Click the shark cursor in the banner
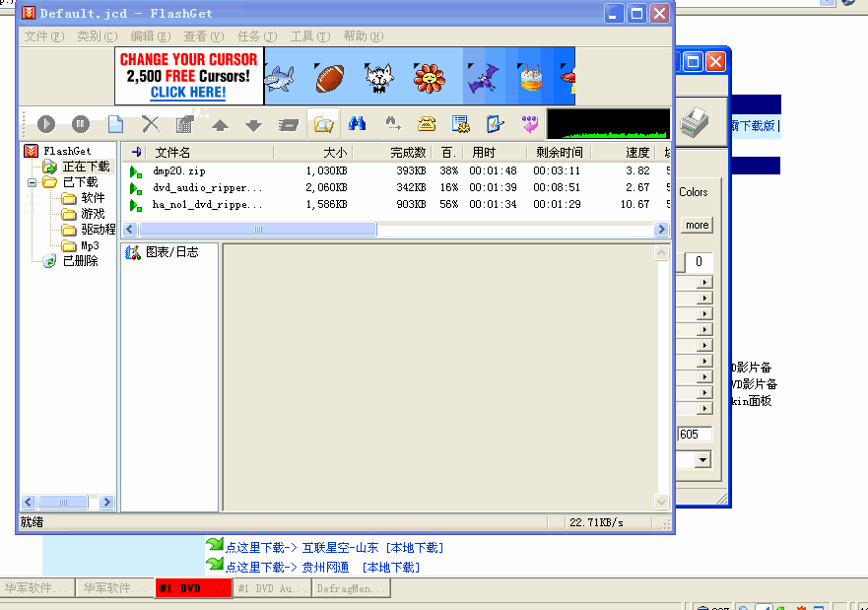868x610 pixels. (x=280, y=78)
